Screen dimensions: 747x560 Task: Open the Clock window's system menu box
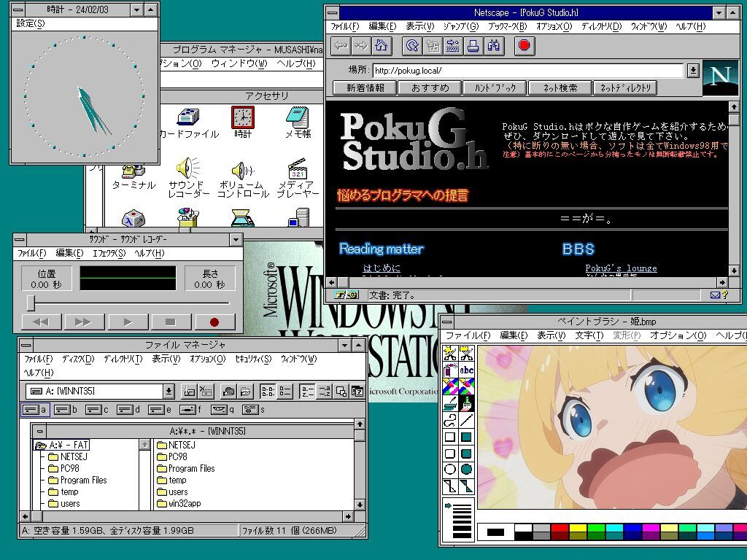(18, 9)
